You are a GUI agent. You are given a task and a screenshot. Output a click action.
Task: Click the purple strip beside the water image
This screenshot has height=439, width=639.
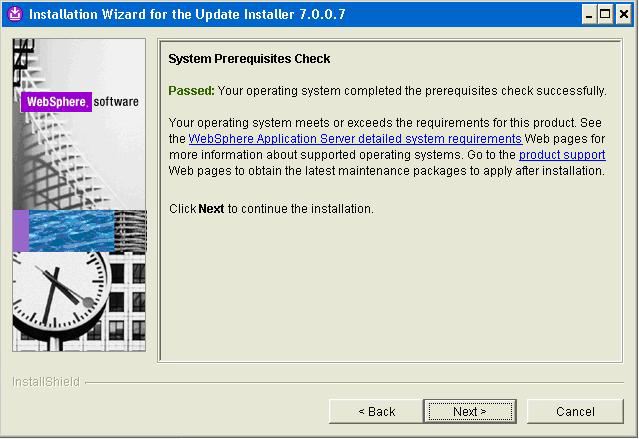(x=21, y=231)
